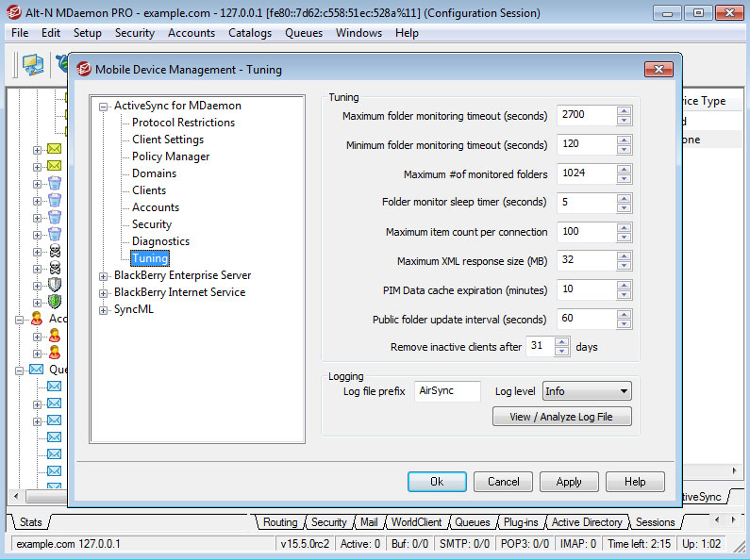This screenshot has width=750, height=560.
Task: Increase Maximum XML response size
Action: [x=624, y=256]
